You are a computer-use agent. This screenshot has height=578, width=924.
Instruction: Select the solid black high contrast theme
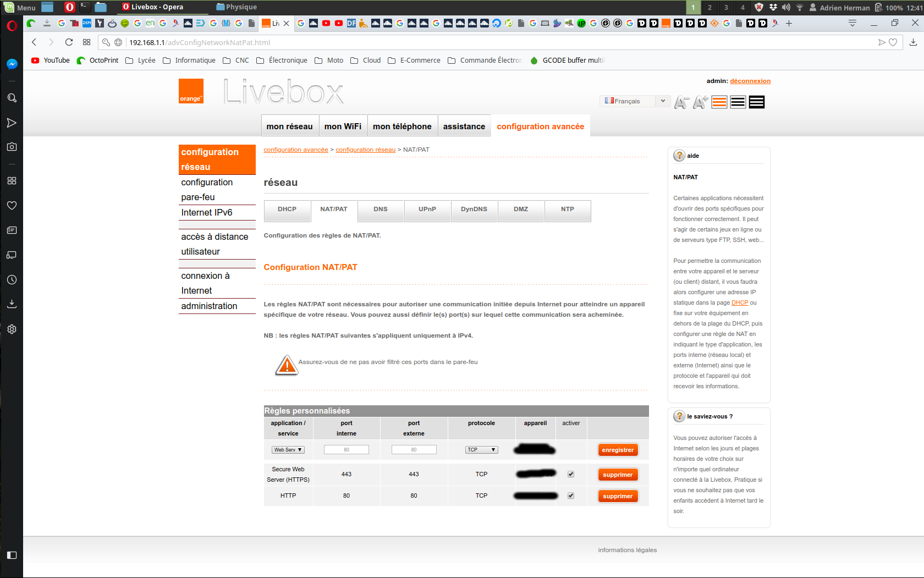pyautogui.click(x=757, y=102)
